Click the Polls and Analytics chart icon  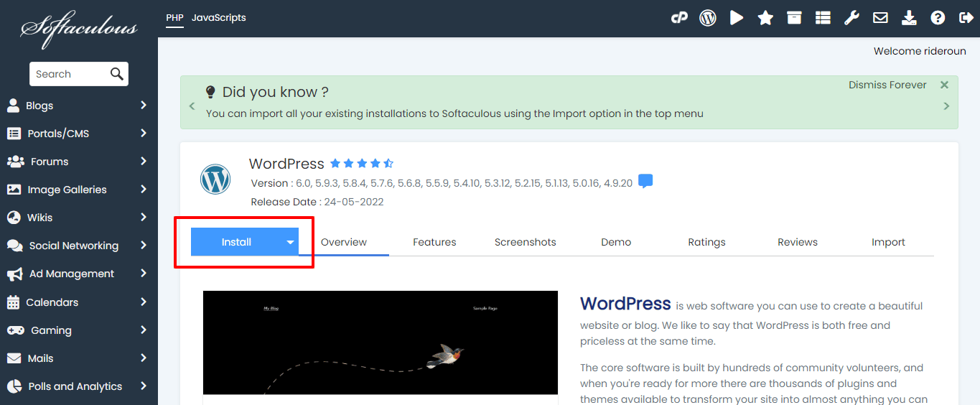pyautogui.click(x=14, y=386)
